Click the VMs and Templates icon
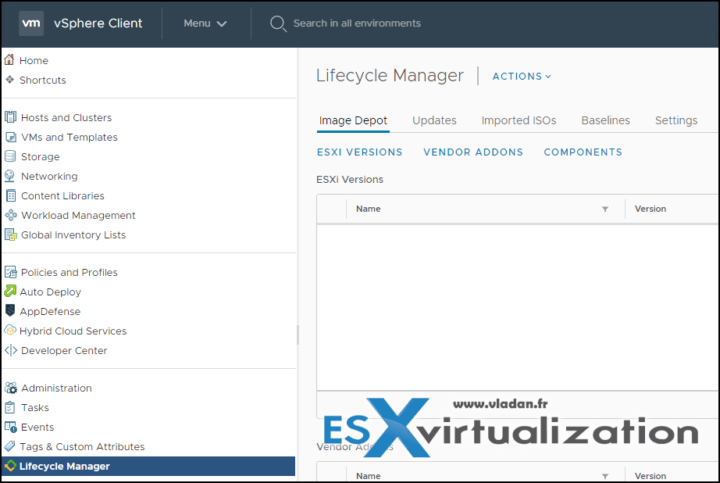The image size is (720, 483). tap(11, 137)
